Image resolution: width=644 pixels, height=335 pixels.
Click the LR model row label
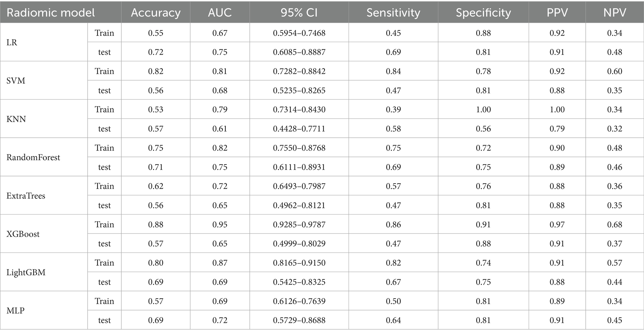click(12, 42)
